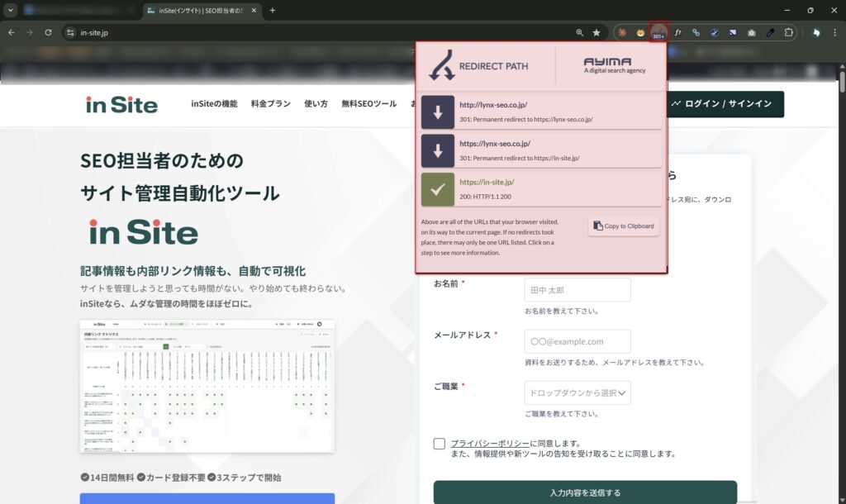Viewport: 846px width, 504px height.
Task: Click the メールアドレス input field
Action: (x=577, y=341)
